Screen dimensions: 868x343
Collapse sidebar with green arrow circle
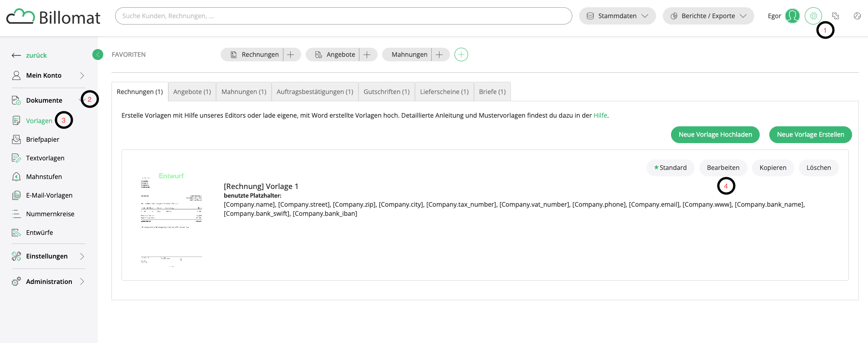(x=98, y=55)
